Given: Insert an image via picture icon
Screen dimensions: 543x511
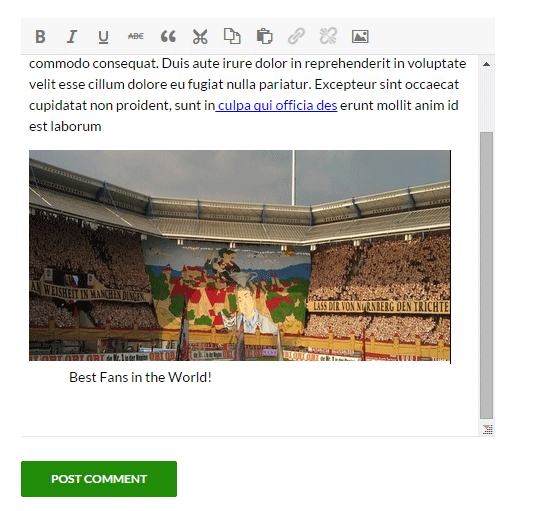Looking at the screenshot, I should (360, 36).
